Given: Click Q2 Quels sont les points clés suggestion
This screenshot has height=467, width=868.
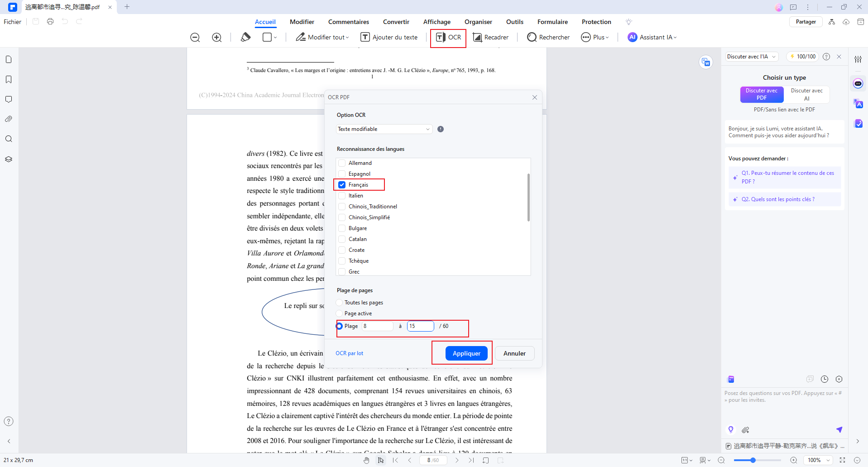Looking at the screenshot, I should coord(785,199).
